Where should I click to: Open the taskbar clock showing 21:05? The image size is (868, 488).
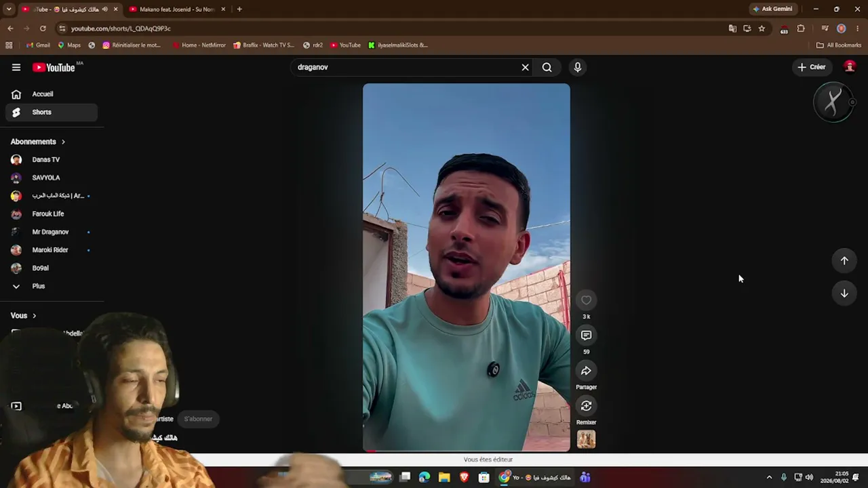(x=834, y=477)
